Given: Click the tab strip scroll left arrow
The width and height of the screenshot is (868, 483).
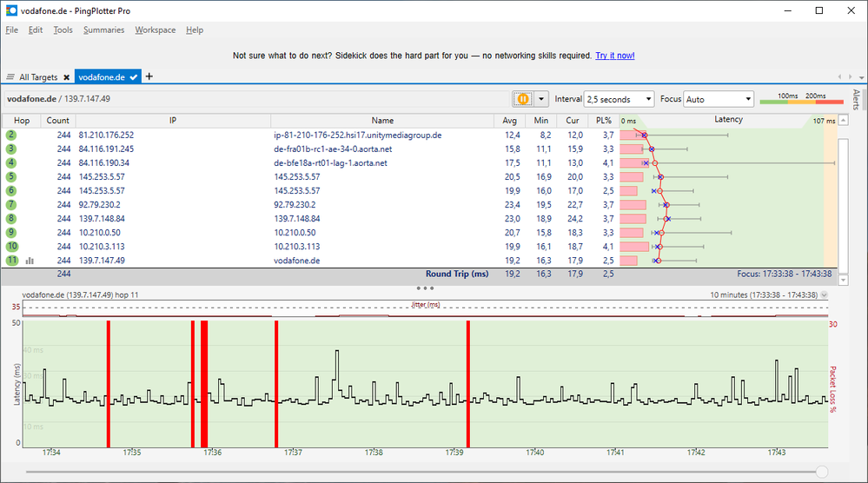Looking at the screenshot, I should tap(840, 77).
